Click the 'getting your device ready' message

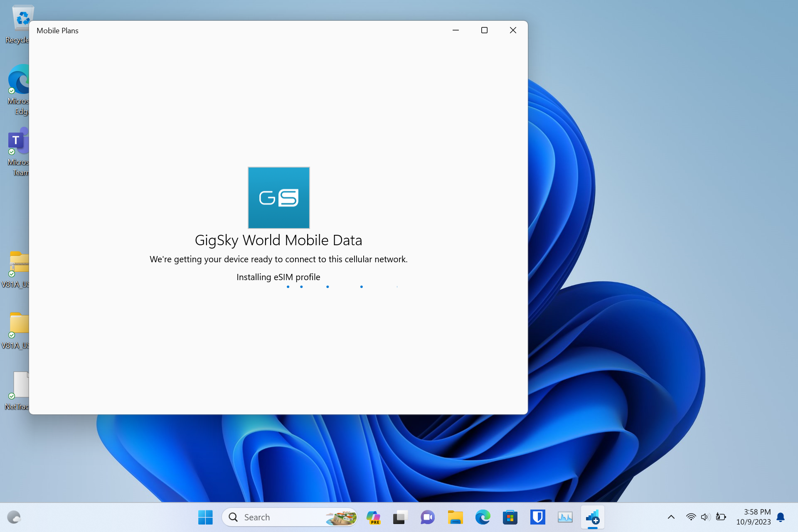[278, 259]
